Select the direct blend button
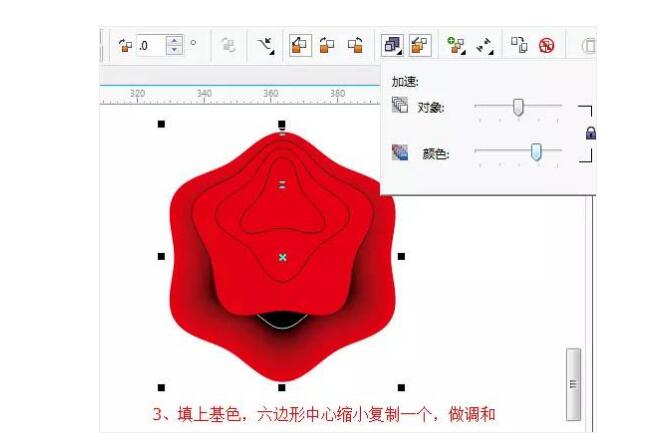659x442 pixels. point(300,45)
